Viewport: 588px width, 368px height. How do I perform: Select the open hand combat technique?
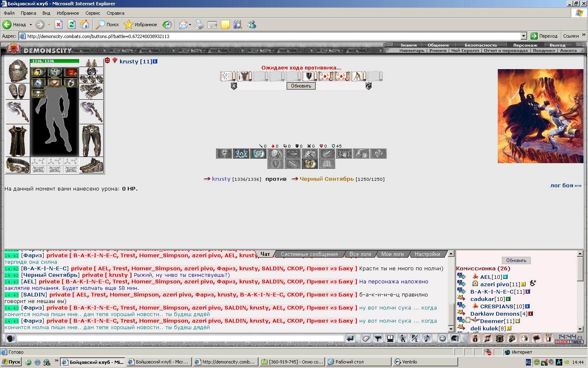point(344,154)
